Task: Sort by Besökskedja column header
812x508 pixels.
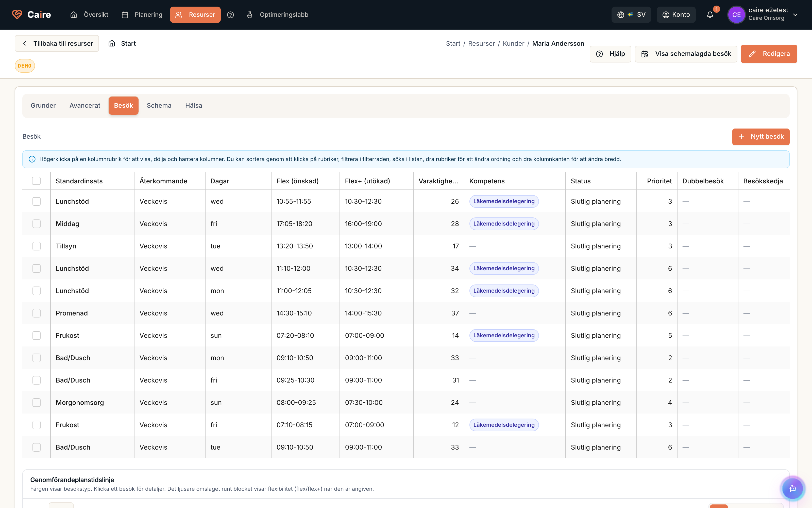Action: (x=763, y=181)
